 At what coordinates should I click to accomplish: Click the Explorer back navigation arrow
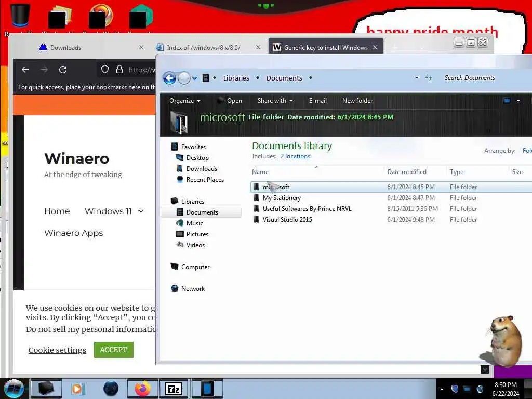click(169, 78)
